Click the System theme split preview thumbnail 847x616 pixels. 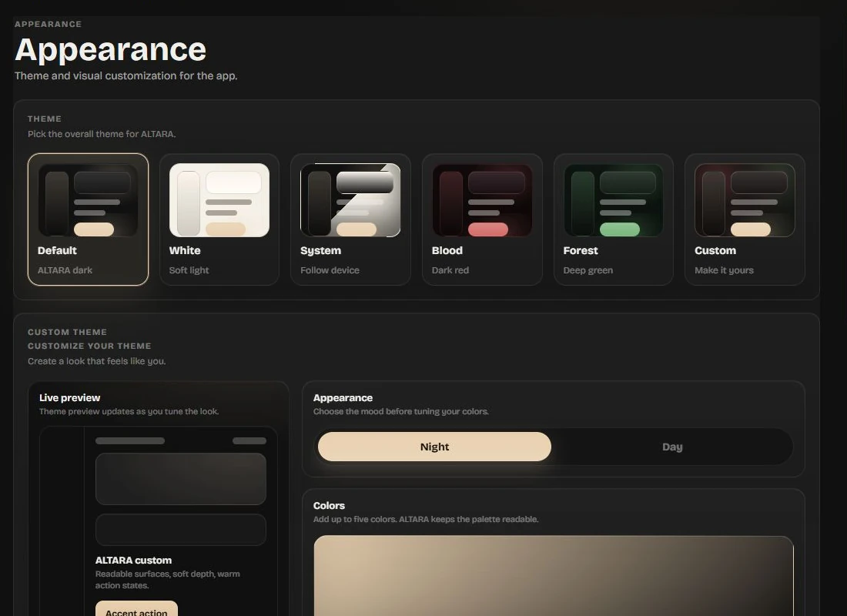(350, 200)
